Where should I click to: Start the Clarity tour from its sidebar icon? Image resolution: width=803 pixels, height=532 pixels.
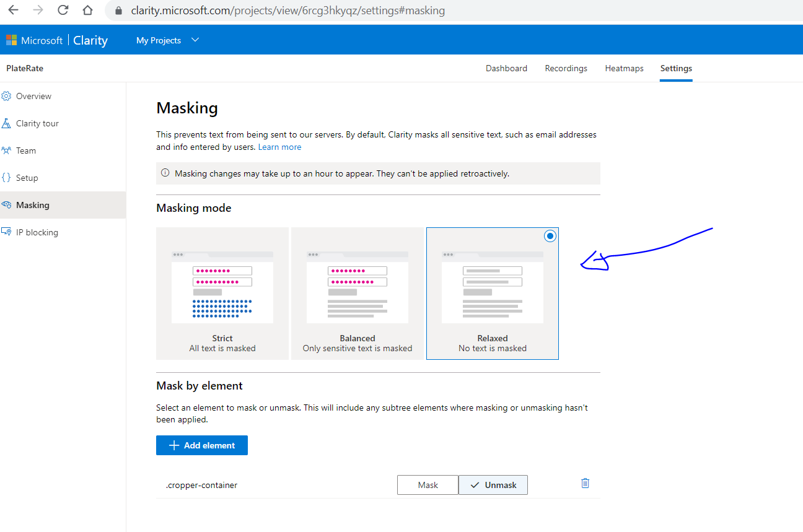click(x=7, y=123)
